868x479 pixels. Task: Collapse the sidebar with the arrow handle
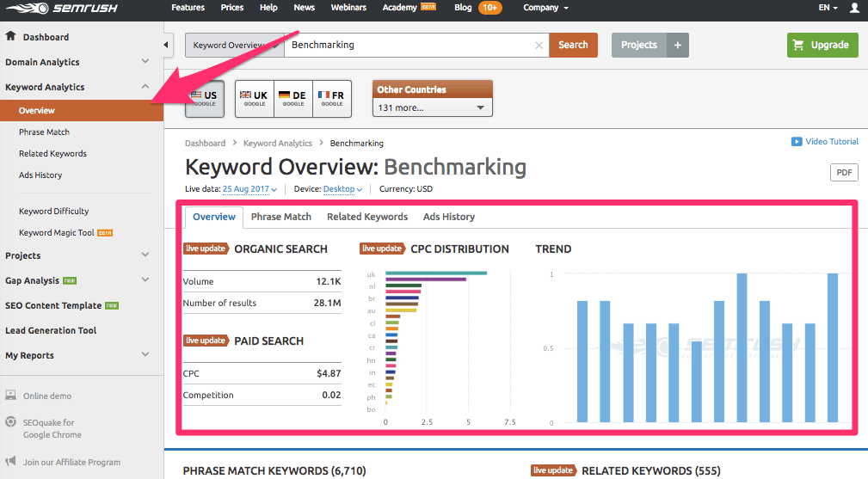pyautogui.click(x=166, y=45)
